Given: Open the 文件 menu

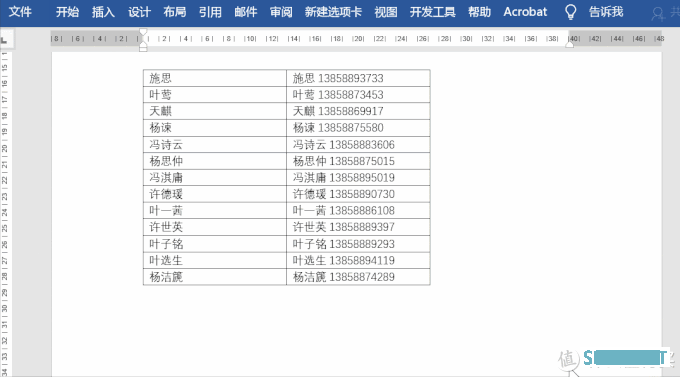Looking at the screenshot, I should [20, 12].
